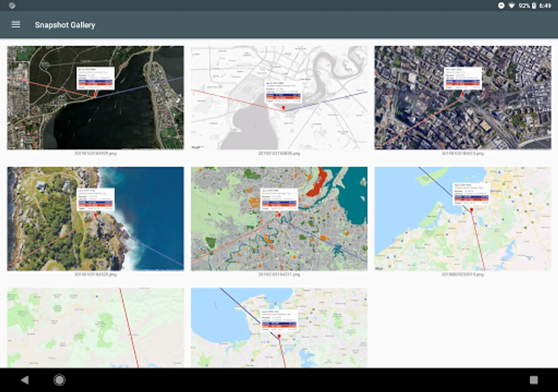558x392 pixels.
Task: Tap the Android back button
Action: pos(24,380)
